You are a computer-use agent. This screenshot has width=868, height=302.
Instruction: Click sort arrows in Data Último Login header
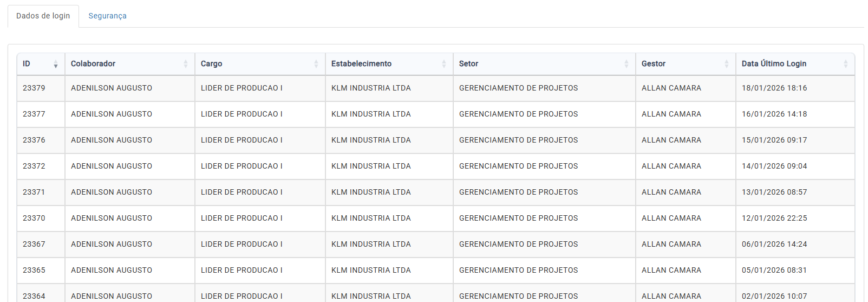(846, 64)
